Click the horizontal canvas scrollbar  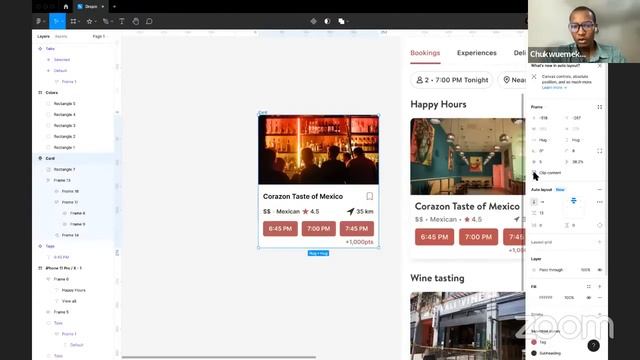pos(219,357)
